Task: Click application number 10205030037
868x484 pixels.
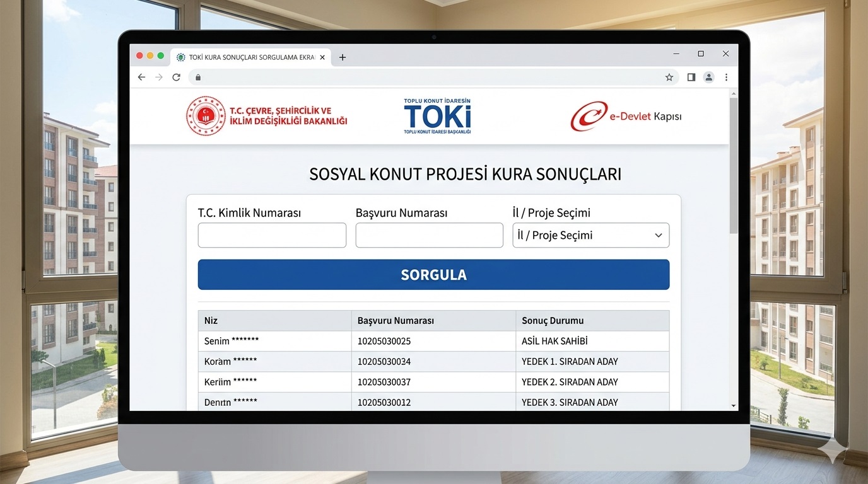Action: (384, 382)
